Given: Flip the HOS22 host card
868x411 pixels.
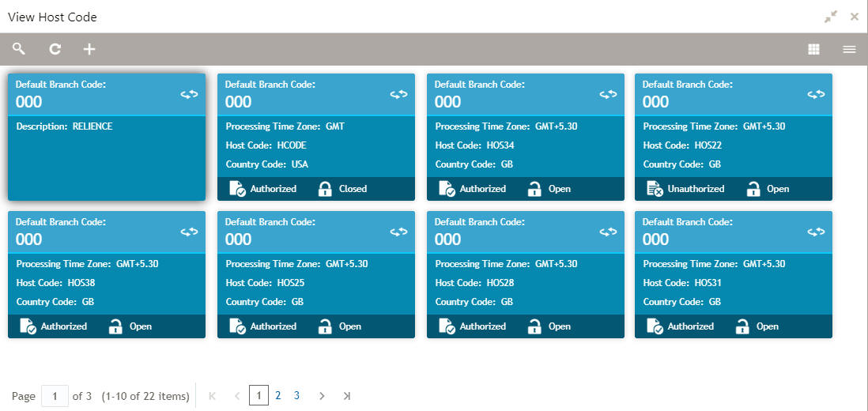Looking at the screenshot, I should point(816,95).
